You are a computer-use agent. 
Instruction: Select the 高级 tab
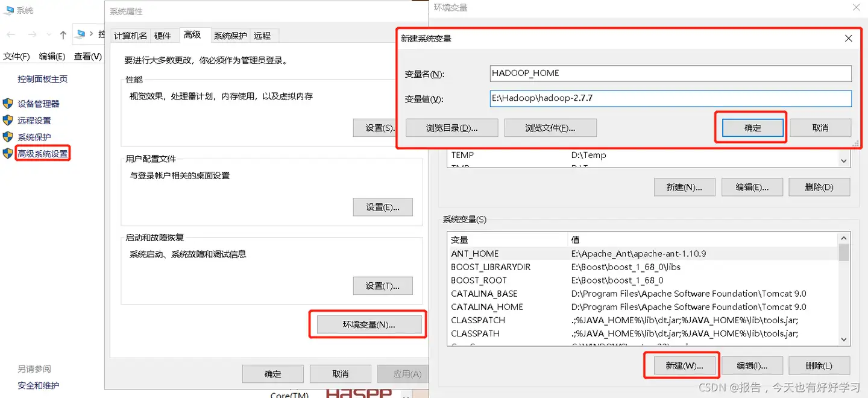[193, 35]
